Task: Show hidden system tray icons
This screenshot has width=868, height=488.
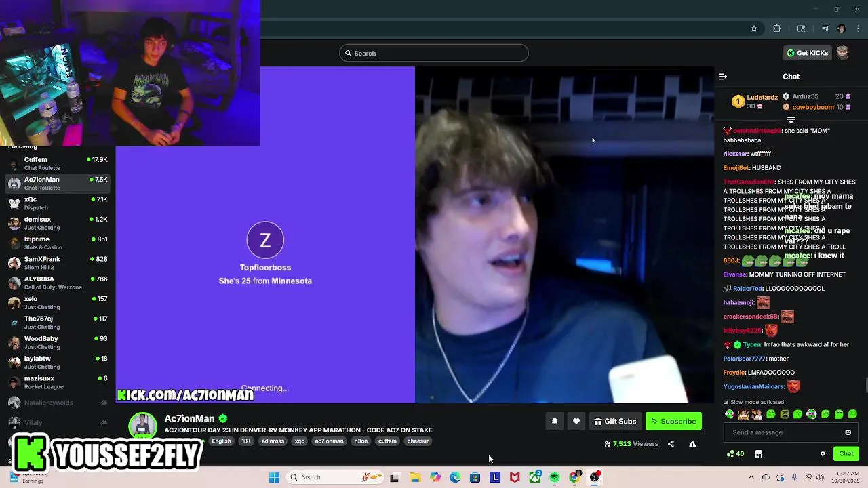Action: (751, 477)
